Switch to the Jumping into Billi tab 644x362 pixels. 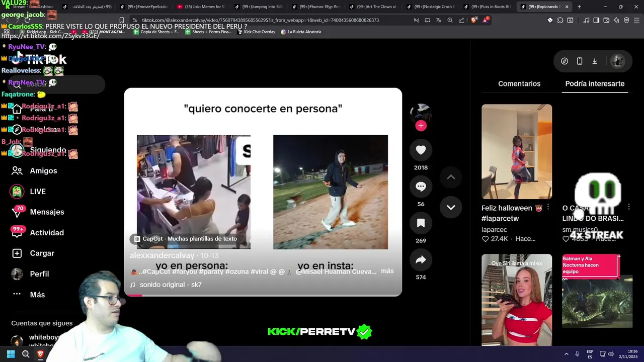point(259,7)
